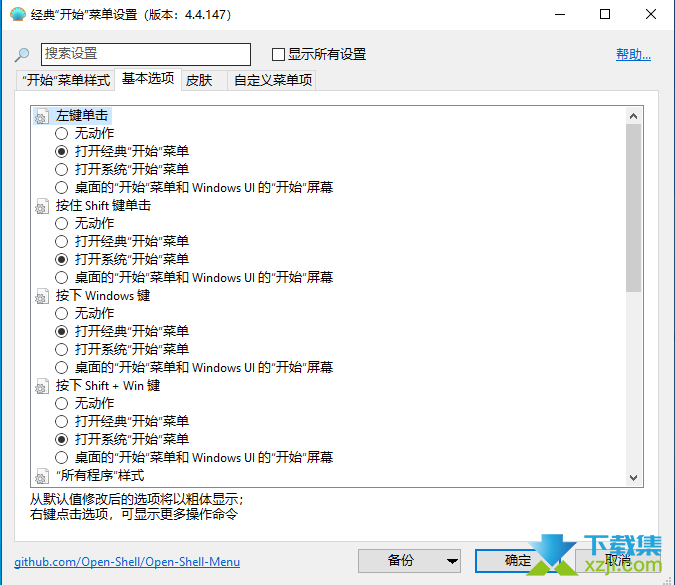Click the settings icon beside "所有程序"样式
Screen dimensions: 675x585
click(x=41, y=476)
